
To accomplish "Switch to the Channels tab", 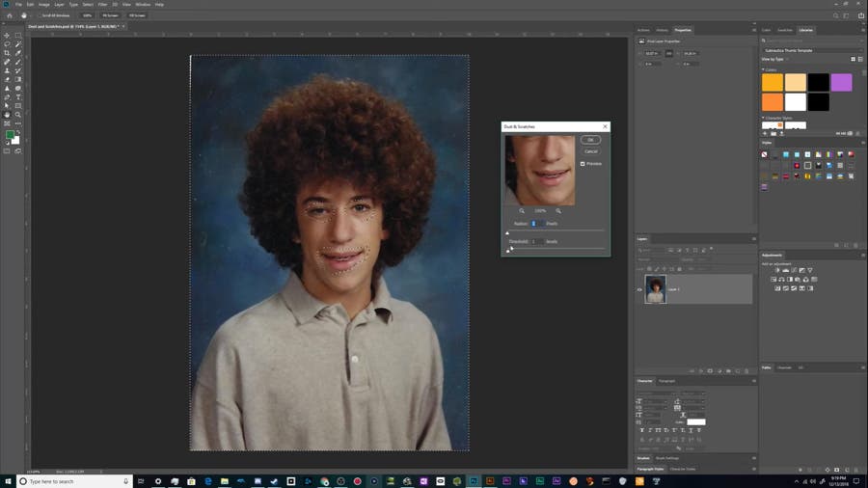I will coord(784,367).
